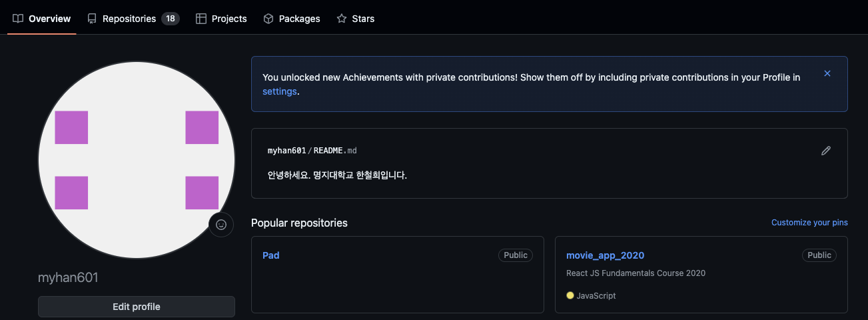
Task: Click the pencil icon to edit README
Action: [x=826, y=151]
